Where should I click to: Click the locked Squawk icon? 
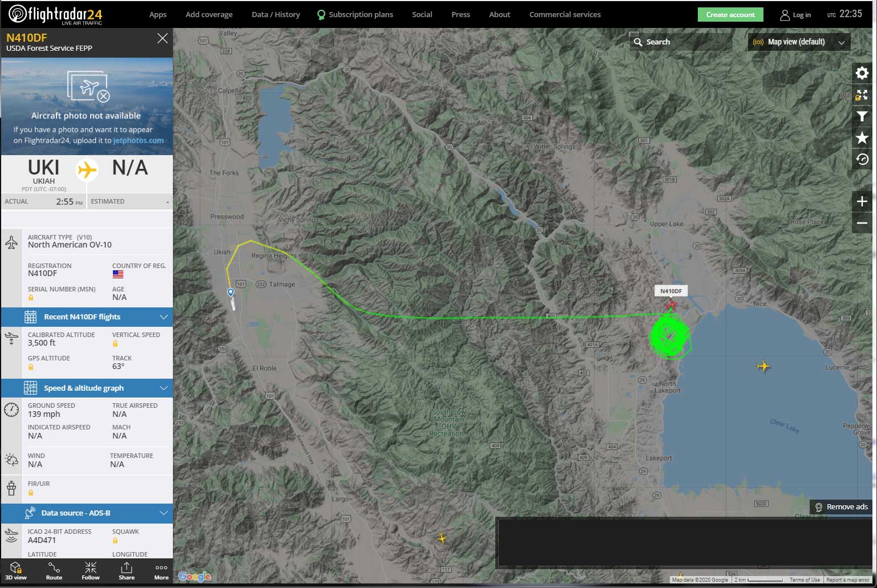click(115, 540)
